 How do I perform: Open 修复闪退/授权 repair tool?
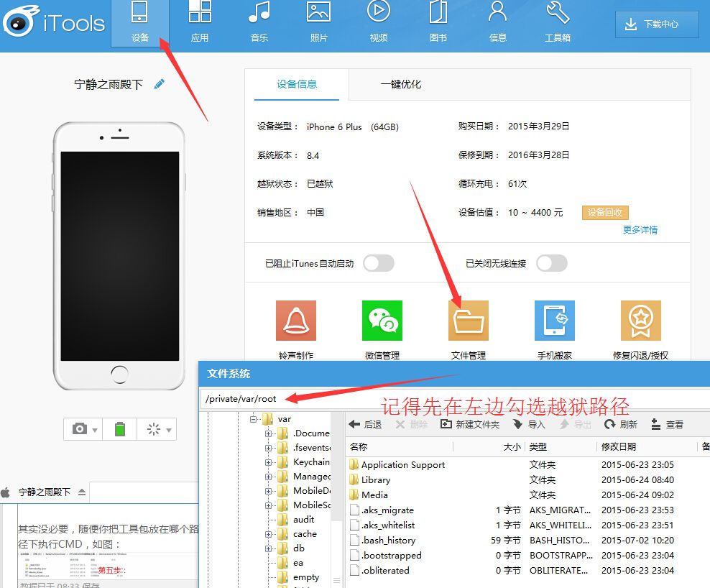point(641,330)
